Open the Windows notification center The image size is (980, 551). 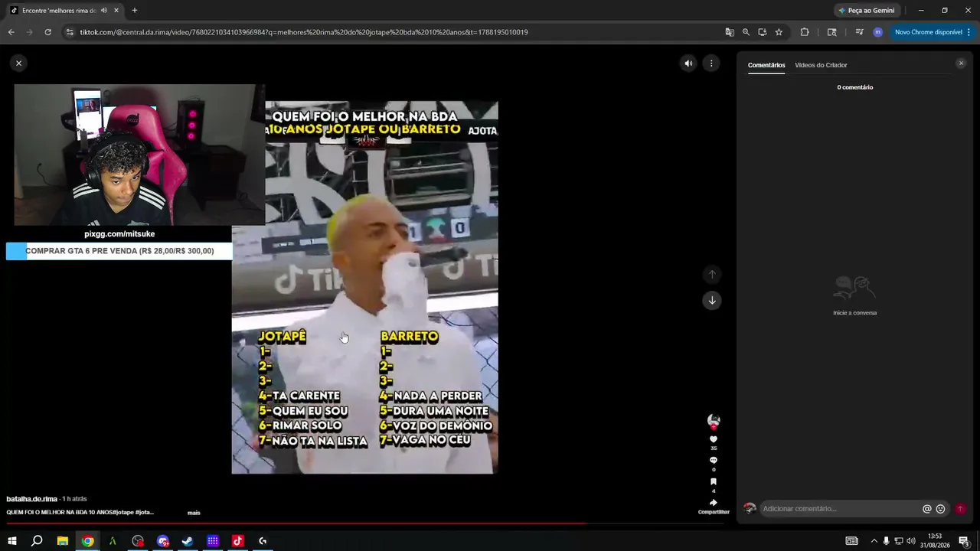pyautogui.click(x=964, y=541)
